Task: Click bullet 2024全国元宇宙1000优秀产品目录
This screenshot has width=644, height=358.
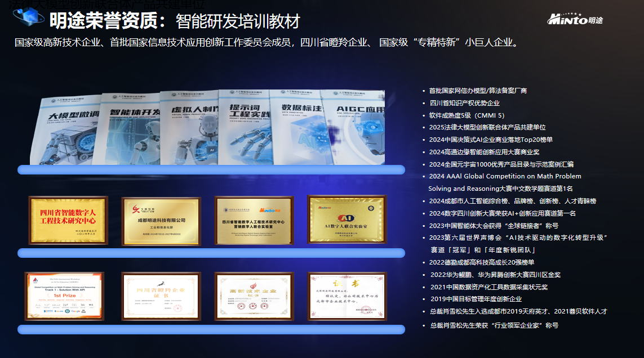Action: click(501, 164)
